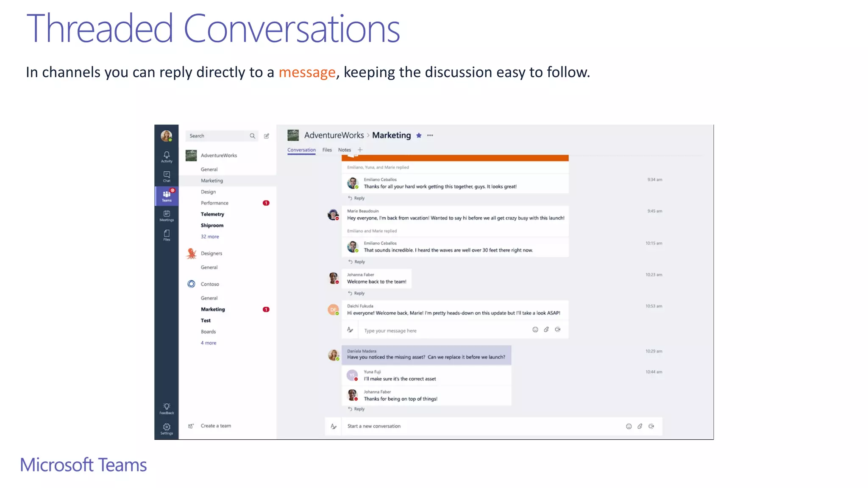Screen dimensions: 868x488
Task: Switch to the Files tab
Action: [x=327, y=150]
